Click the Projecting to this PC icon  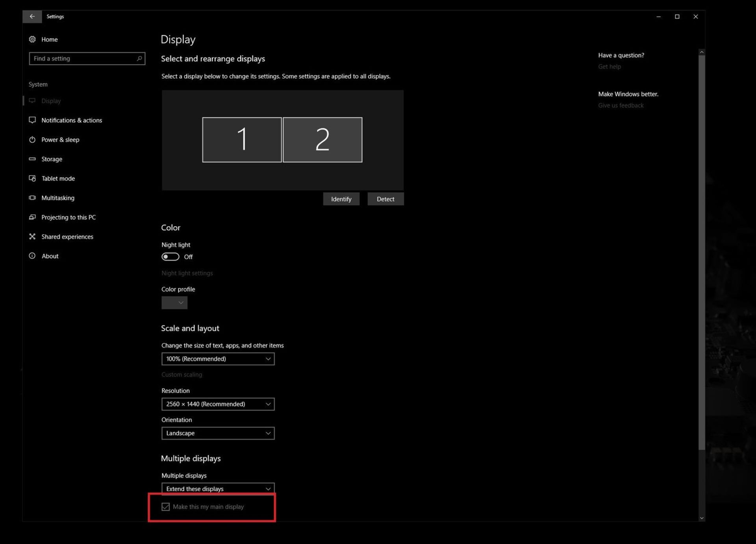(32, 217)
